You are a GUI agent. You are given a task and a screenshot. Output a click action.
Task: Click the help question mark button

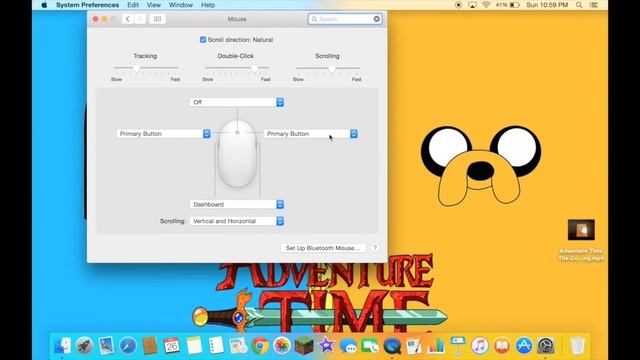(x=375, y=248)
